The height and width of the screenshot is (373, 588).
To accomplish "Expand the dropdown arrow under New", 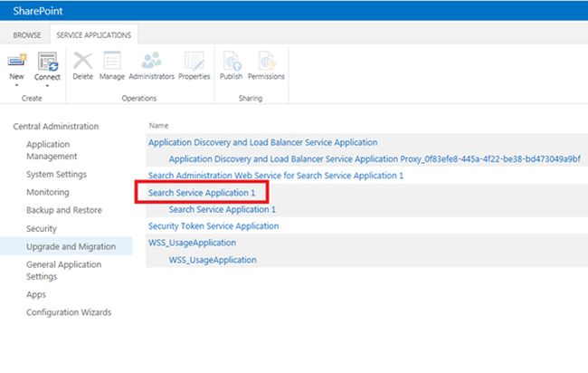I will coord(16,85).
